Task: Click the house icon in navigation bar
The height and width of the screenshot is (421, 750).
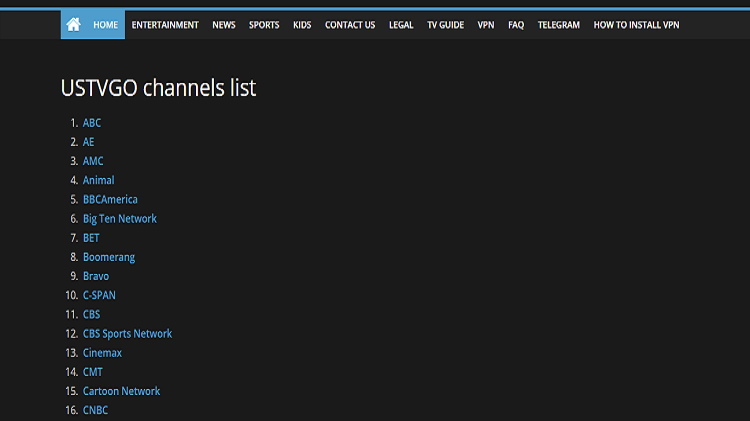Action: (x=74, y=24)
